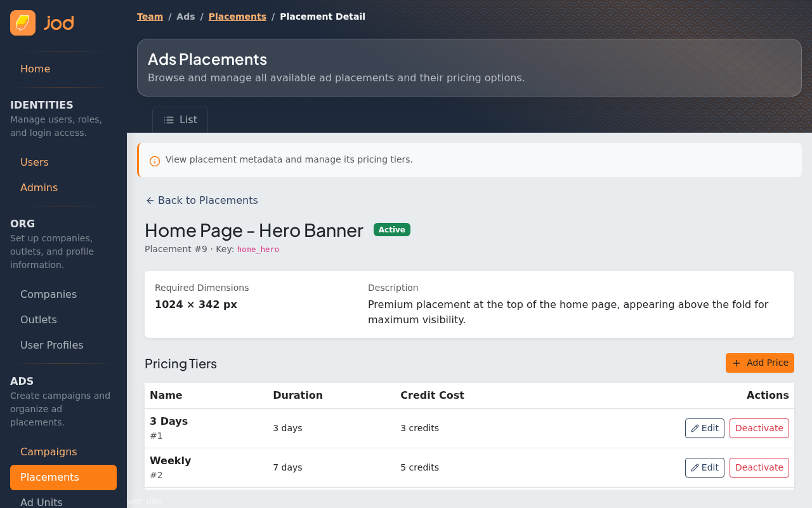
Task: Open the Ad Units section
Action: (41, 502)
